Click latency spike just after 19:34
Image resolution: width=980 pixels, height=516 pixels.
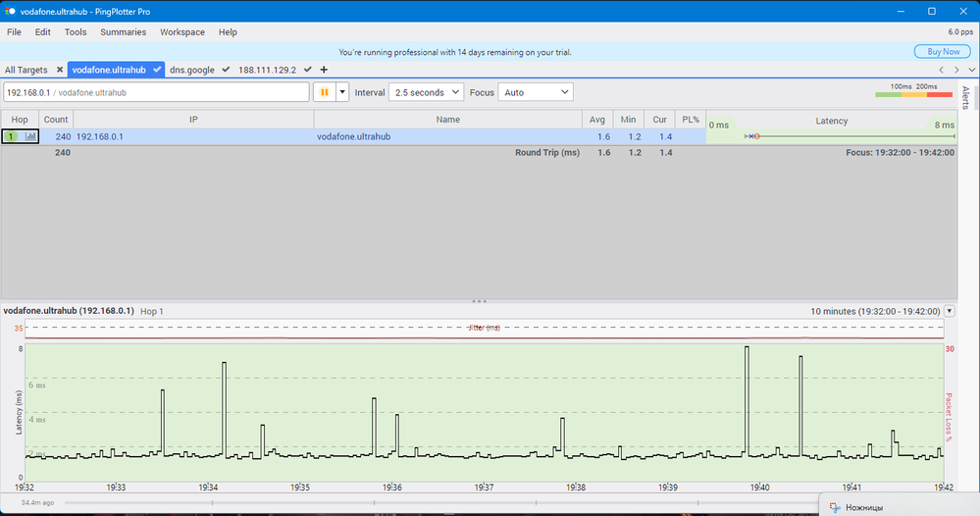pos(225,408)
